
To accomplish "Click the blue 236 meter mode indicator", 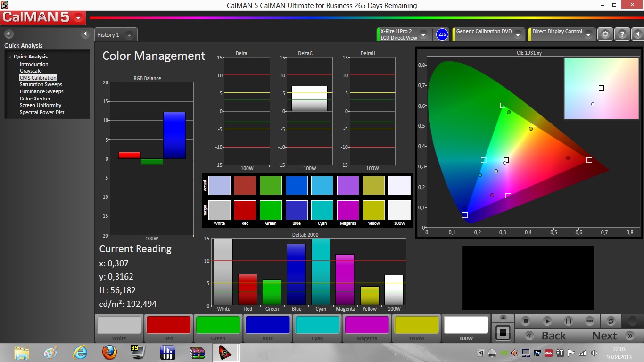I will point(442,34).
